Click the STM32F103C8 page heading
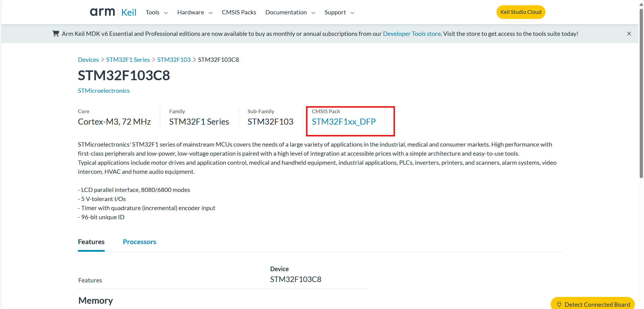Image resolution: width=644 pixels, height=309 pixels. (x=124, y=75)
